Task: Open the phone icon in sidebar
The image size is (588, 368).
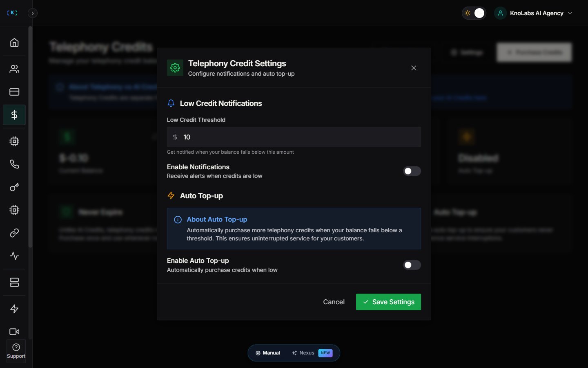Action: tap(14, 164)
